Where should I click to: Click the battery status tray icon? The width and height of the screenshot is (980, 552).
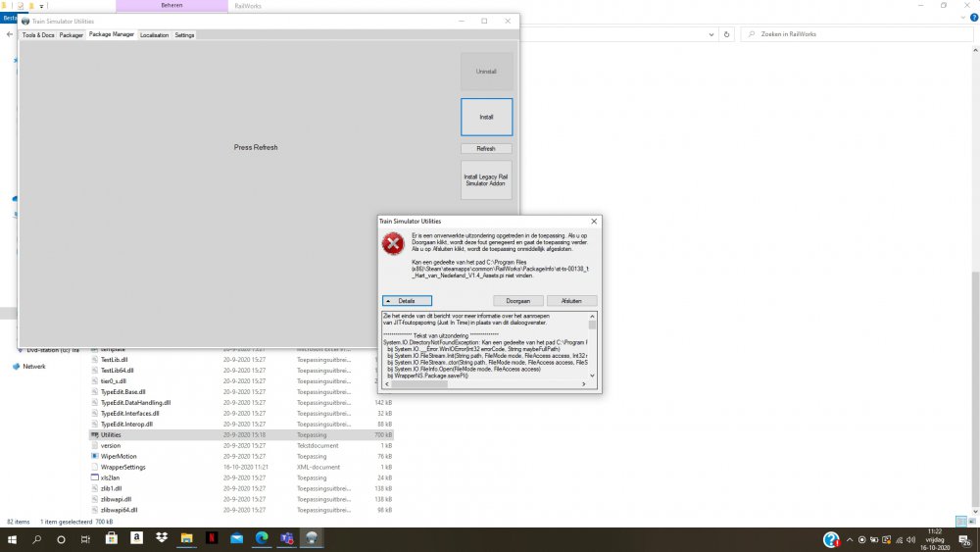[874, 539]
